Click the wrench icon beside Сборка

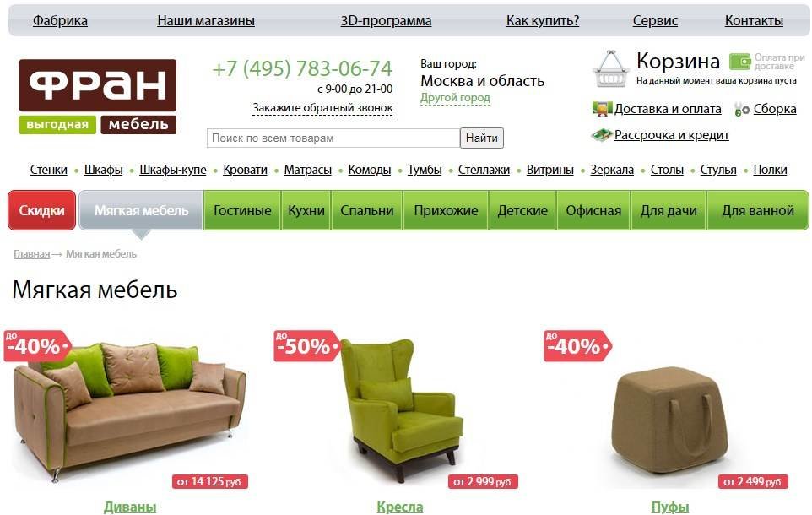(742, 109)
